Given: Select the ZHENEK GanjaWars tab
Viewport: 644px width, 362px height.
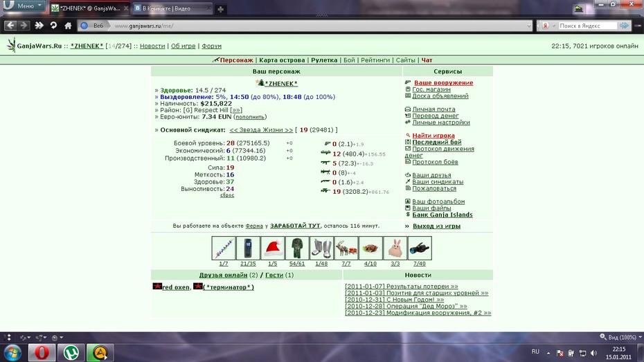Looking at the screenshot, I should click(x=89, y=8).
